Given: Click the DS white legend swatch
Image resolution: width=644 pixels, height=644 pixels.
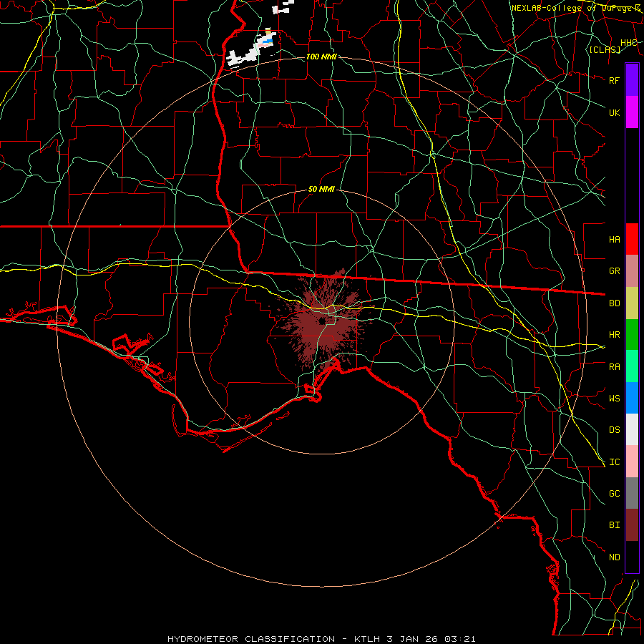Looking at the screenshot, I should click(x=632, y=429).
